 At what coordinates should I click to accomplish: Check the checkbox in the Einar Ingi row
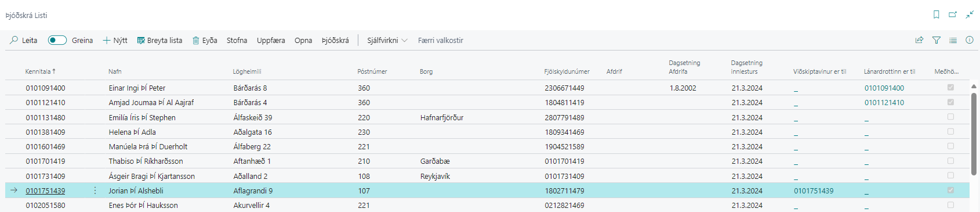950,87
